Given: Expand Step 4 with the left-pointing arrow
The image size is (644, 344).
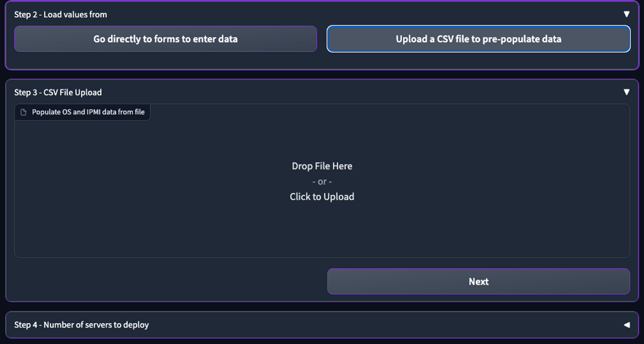Looking at the screenshot, I should [x=626, y=325].
